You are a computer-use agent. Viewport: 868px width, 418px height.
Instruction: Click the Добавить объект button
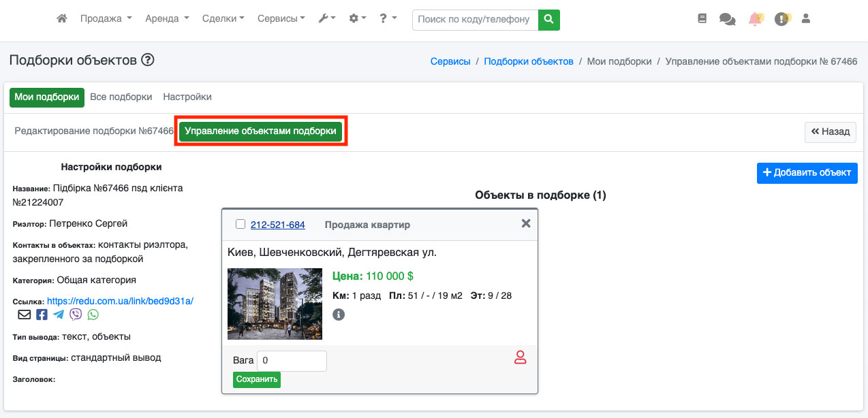pos(807,173)
